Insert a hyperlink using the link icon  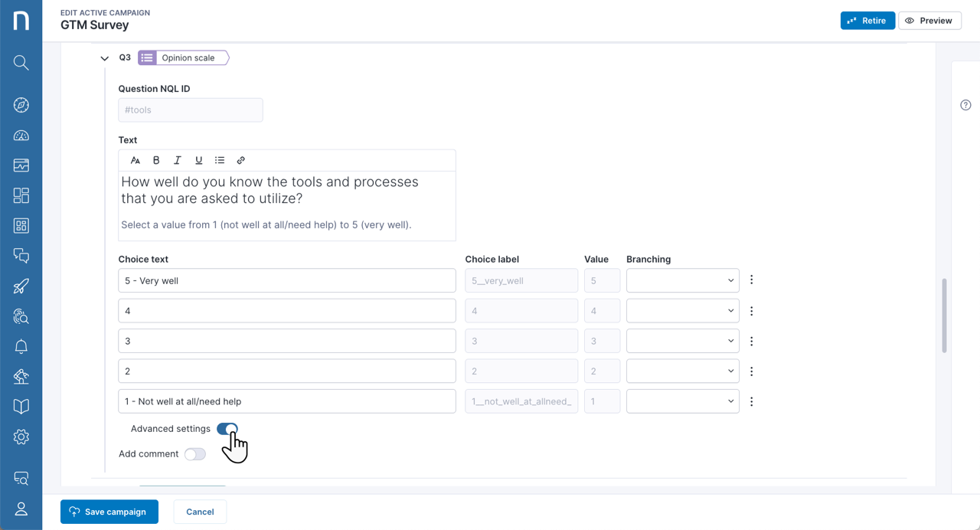(x=240, y=159)
